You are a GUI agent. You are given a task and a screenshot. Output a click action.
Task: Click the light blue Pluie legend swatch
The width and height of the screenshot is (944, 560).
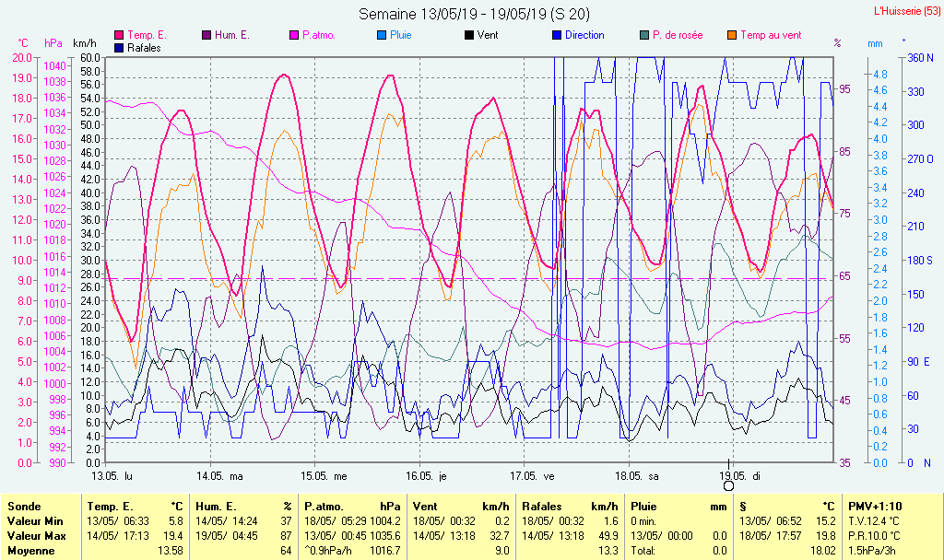(x=382, y=36)
